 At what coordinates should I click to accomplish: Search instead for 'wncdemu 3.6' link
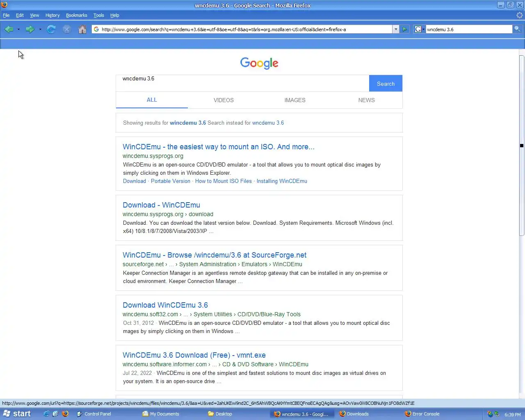pyautogui.click(x=268, y=123)
